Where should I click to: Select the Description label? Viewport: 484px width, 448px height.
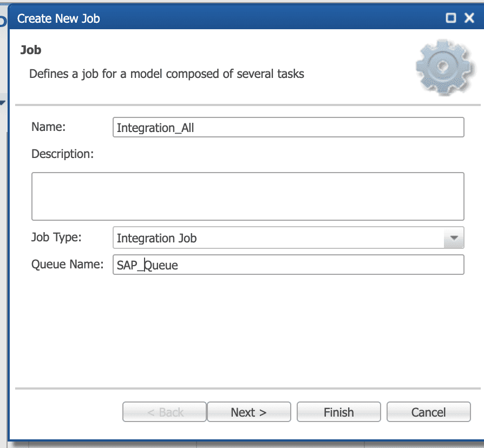coord(62,154)
